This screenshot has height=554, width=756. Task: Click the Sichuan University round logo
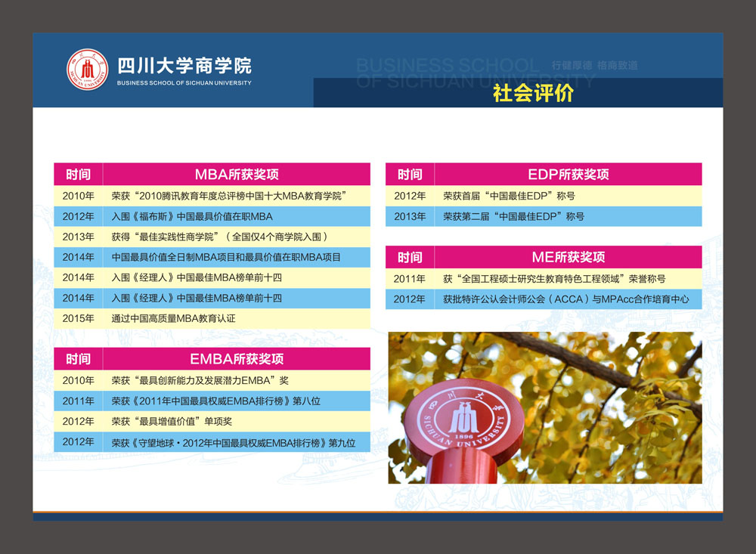[x=87, y=70]
